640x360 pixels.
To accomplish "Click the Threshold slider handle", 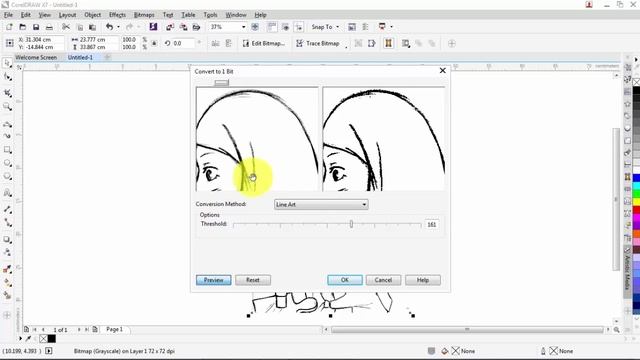I will click(351, 224).
